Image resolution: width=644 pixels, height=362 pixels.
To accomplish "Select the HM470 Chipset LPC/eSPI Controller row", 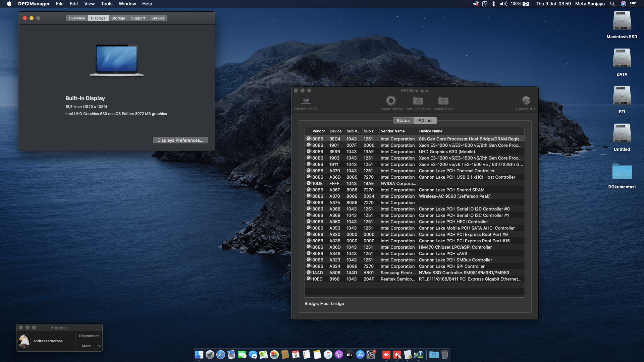I will coord(415,247).
